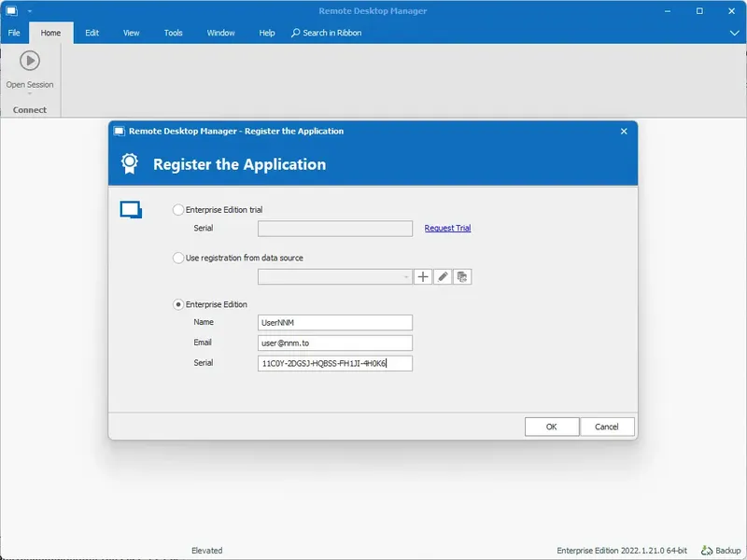Select the Enterprise Edition trial option

[177, 209]
